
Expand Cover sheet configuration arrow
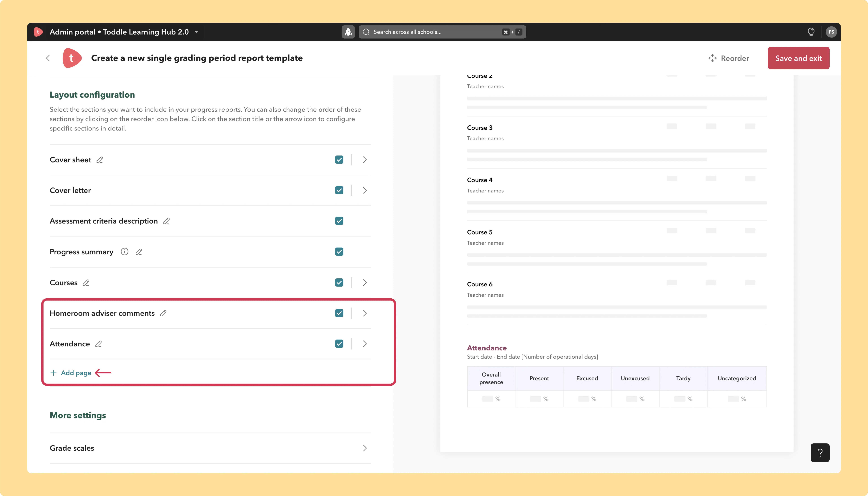point(365,160)
